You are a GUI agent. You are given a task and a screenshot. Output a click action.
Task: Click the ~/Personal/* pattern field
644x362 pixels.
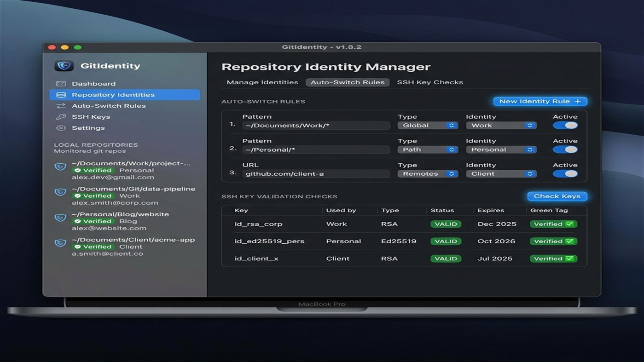(x=316, y=149)
